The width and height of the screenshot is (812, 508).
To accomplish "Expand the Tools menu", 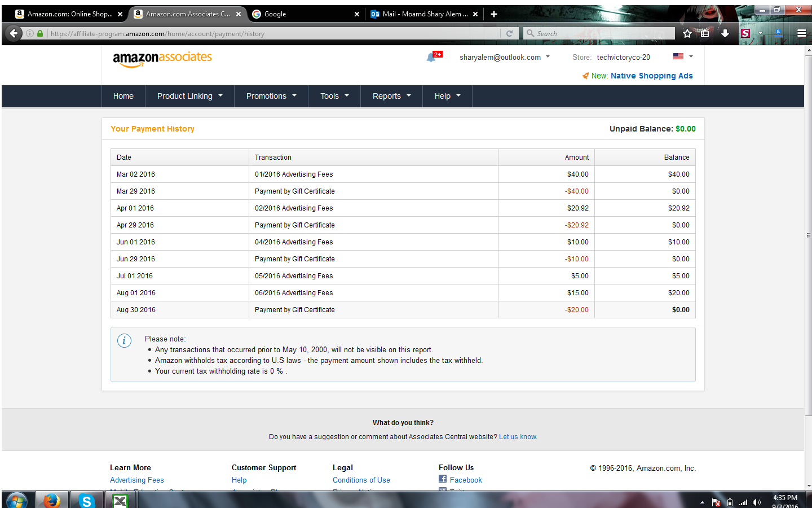I will 334,96.
